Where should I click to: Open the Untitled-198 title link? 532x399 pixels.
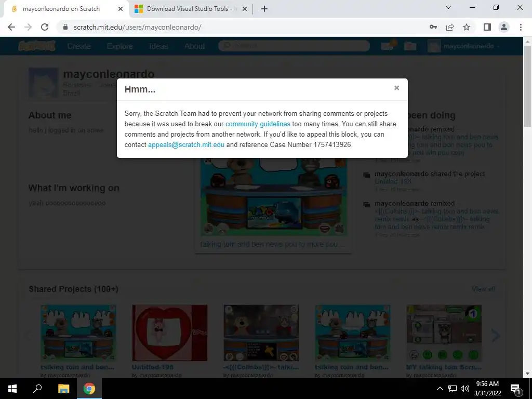pyautogui.click(x=152, y=367)
